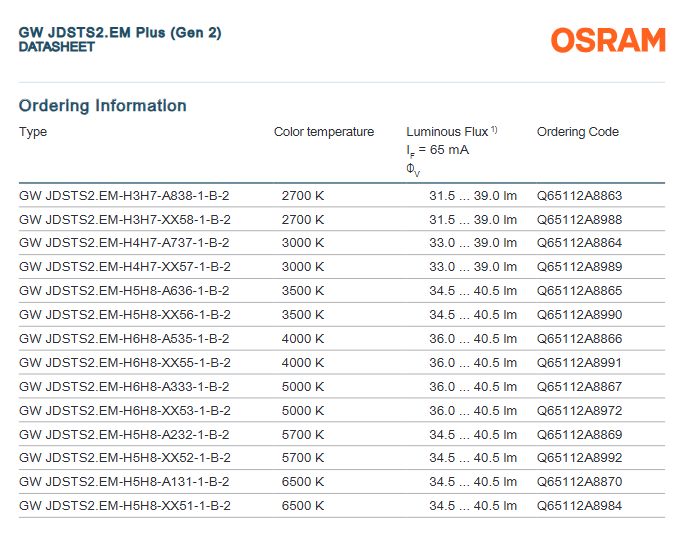Screen dimensions: 681x537
Task: Select type GW JDSTS2.EM-H5H8-XX52-1-B-2
Action: [x=125, y=457]
